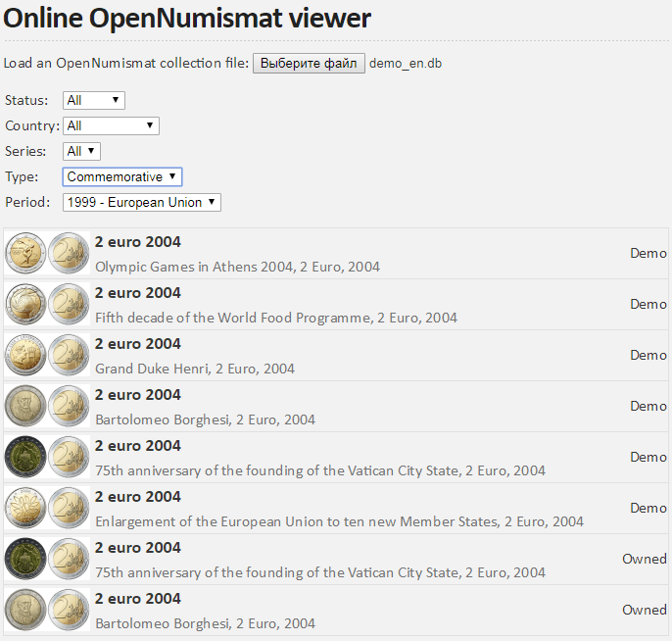672x641 pixels.
Task: Click reverse image of Owned Bartolomeo Borghesi coin
Action: [x=69, y=611]
